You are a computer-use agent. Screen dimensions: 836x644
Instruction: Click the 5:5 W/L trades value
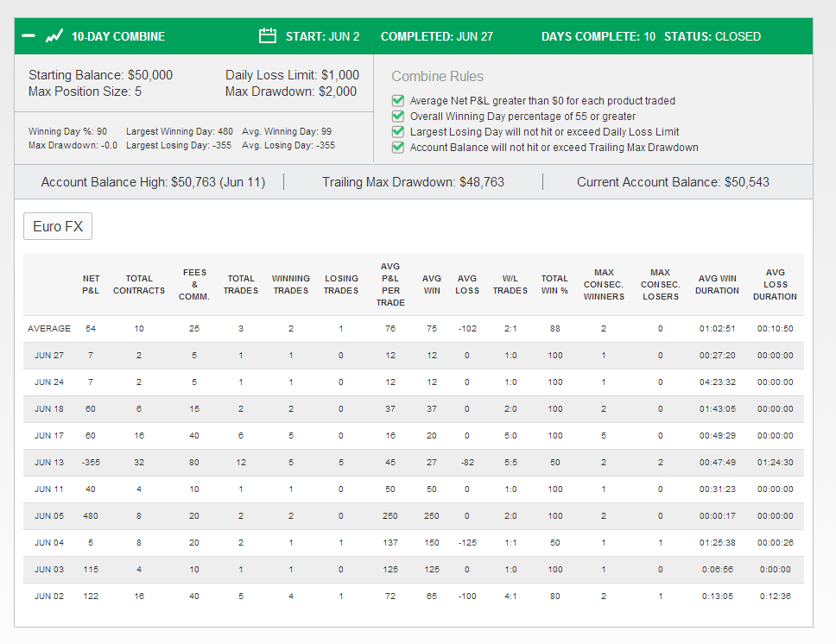[510, 462]
